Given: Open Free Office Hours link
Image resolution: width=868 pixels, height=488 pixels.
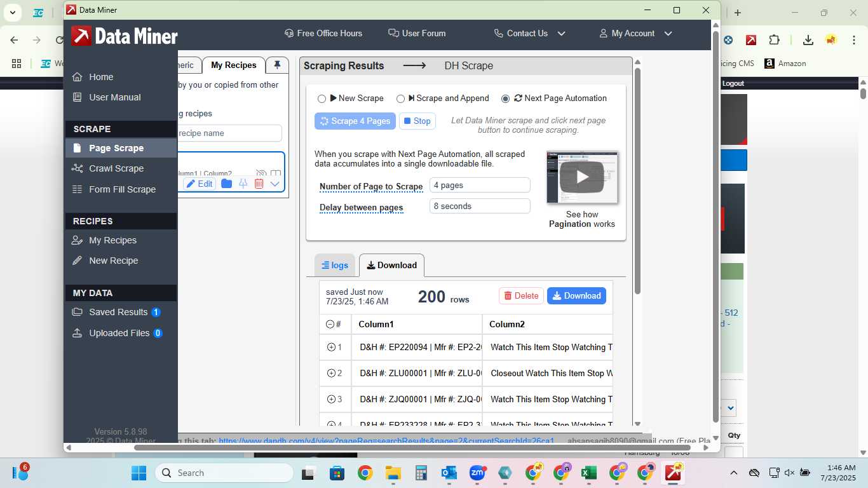Looking at the screenshot, I should point(323,33).
